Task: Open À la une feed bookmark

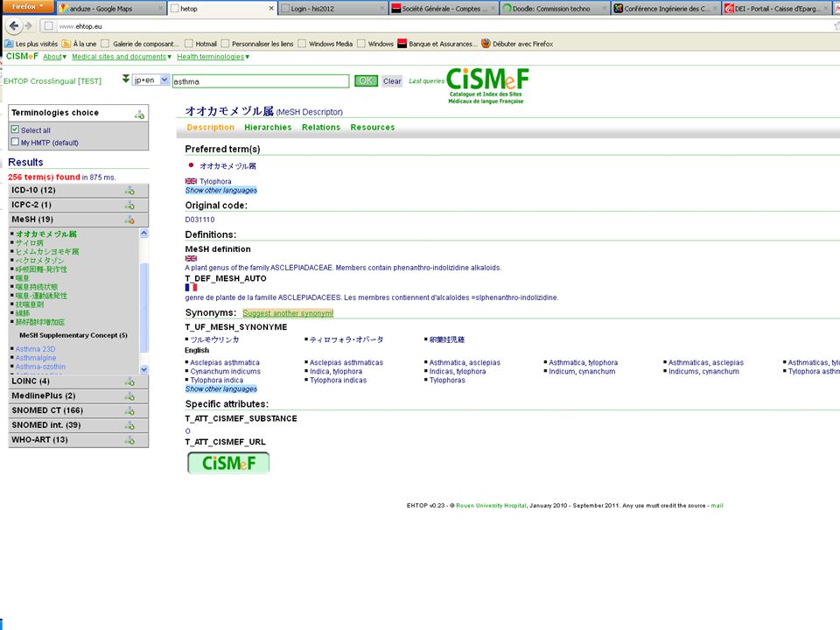Action: click(x=80, y=44)
